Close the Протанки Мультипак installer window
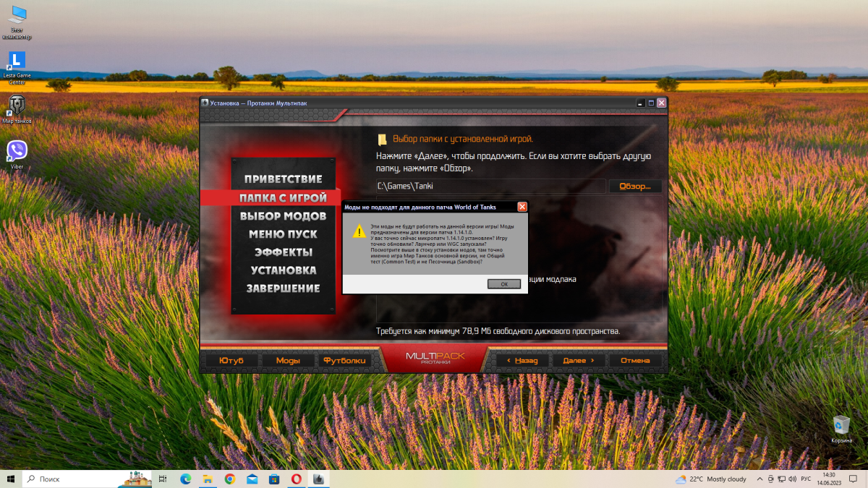Viewport: 868px width, 488px height. [661, 103]
